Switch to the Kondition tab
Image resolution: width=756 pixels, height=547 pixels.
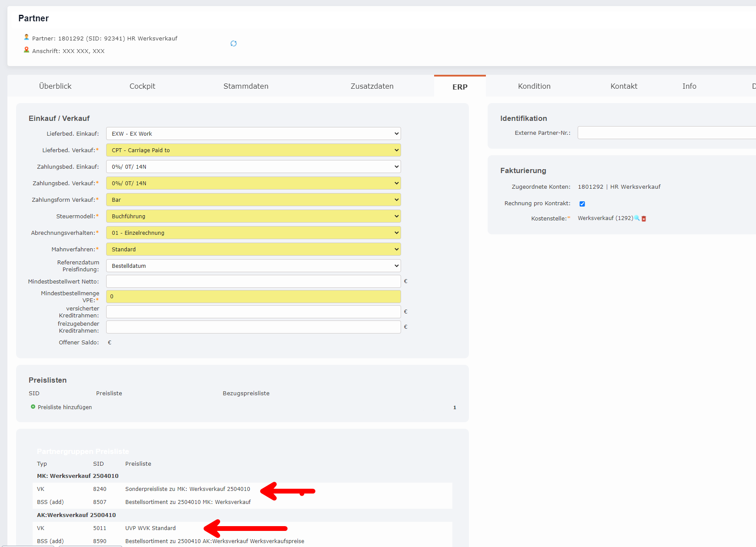(x=534, y=86)
